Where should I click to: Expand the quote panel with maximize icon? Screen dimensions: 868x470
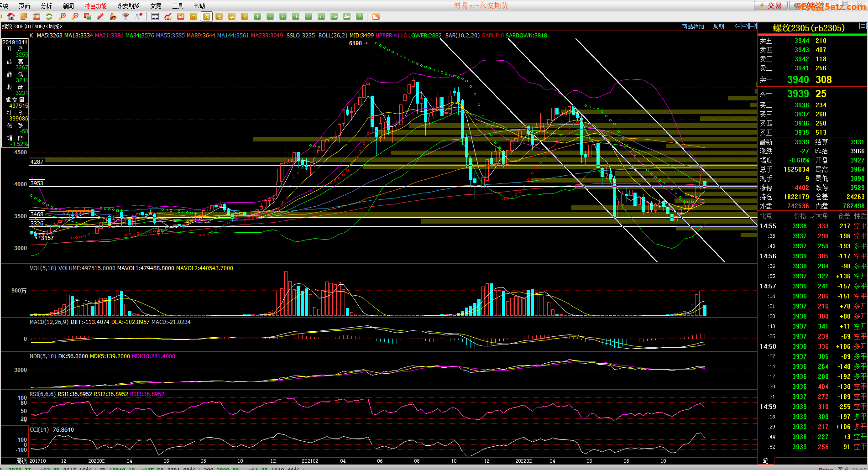[x=863, y=26]
